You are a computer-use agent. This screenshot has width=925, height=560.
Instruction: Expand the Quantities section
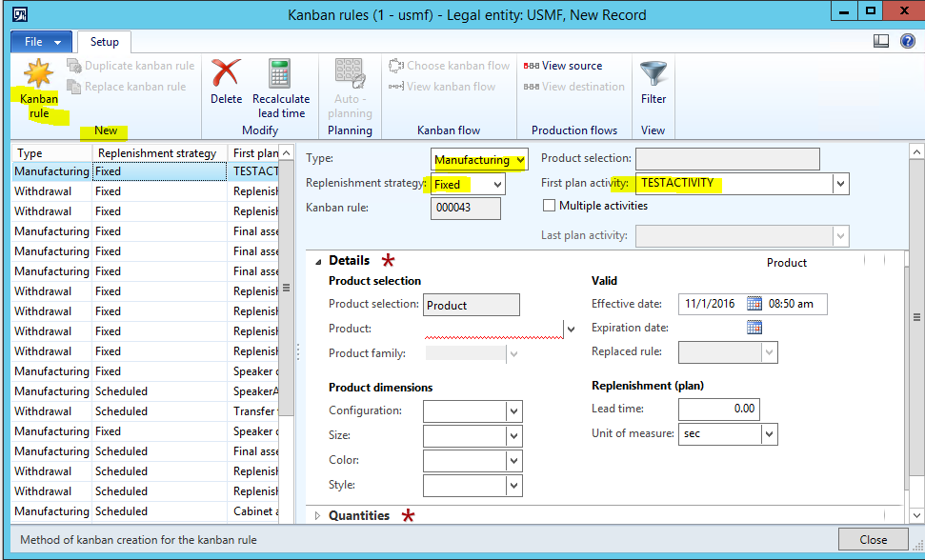click(x=318, y=516)
